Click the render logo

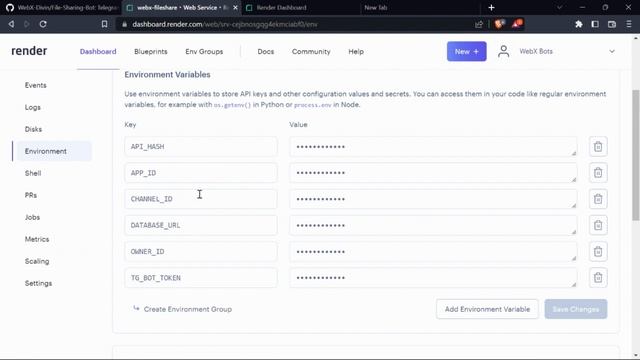(29, 51)
